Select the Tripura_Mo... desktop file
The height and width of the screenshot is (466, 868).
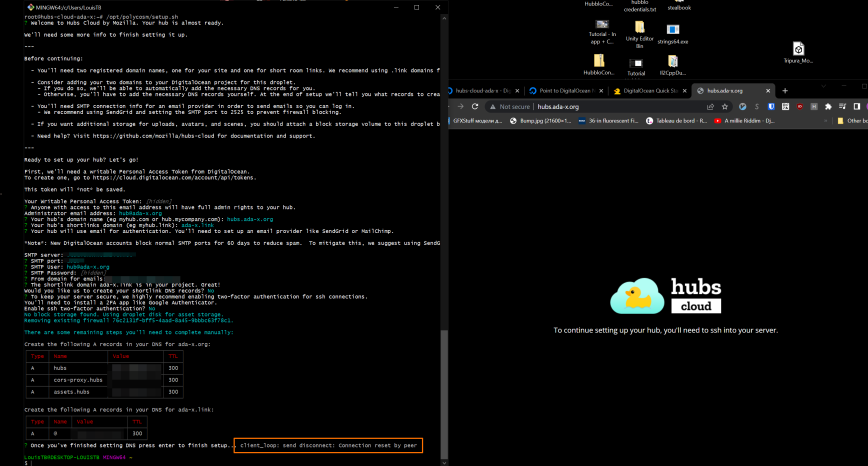798,53
